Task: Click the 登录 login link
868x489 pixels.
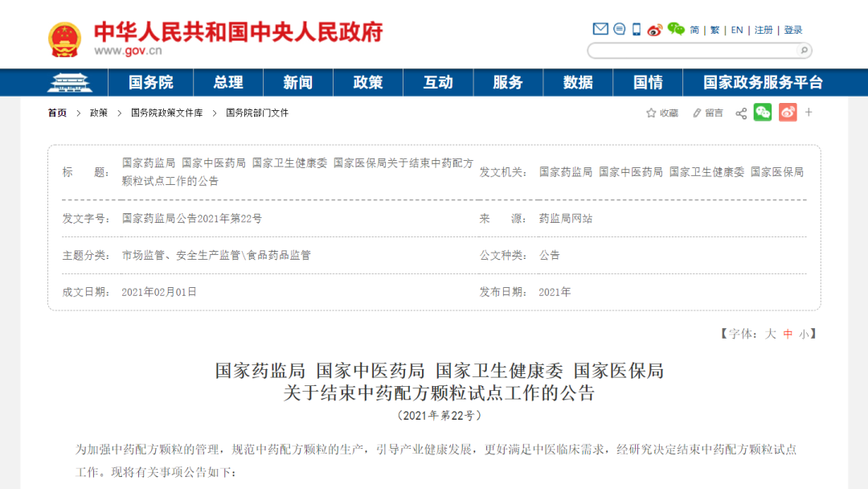Action: coord(793,31)
